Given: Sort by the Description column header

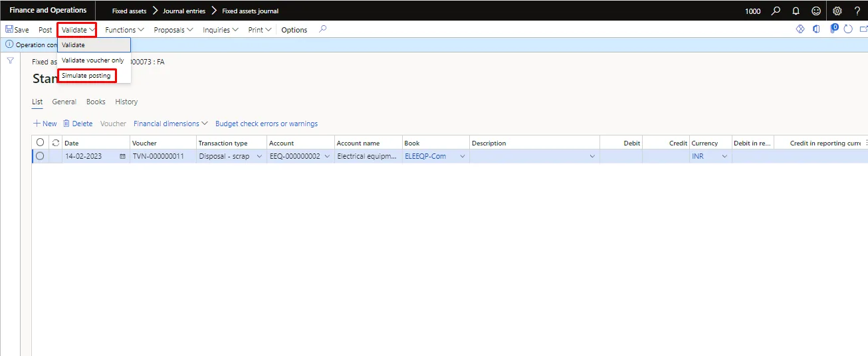Looking at the screenshot, I should click(x=534, y=143).
